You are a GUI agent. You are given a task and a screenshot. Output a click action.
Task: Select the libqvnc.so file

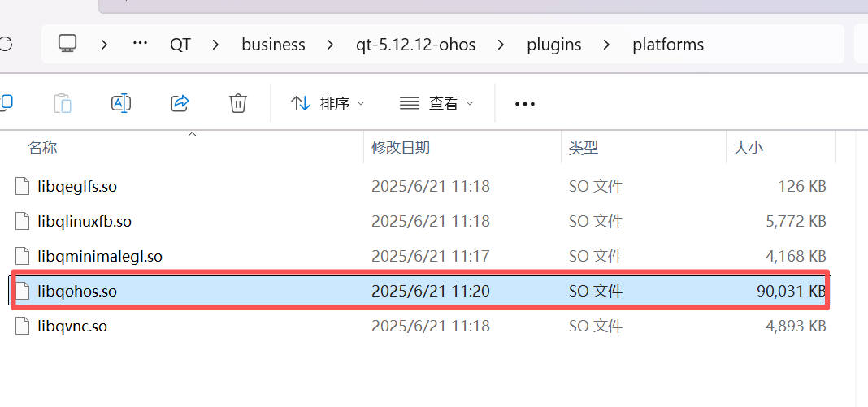(x=72, y=327)
